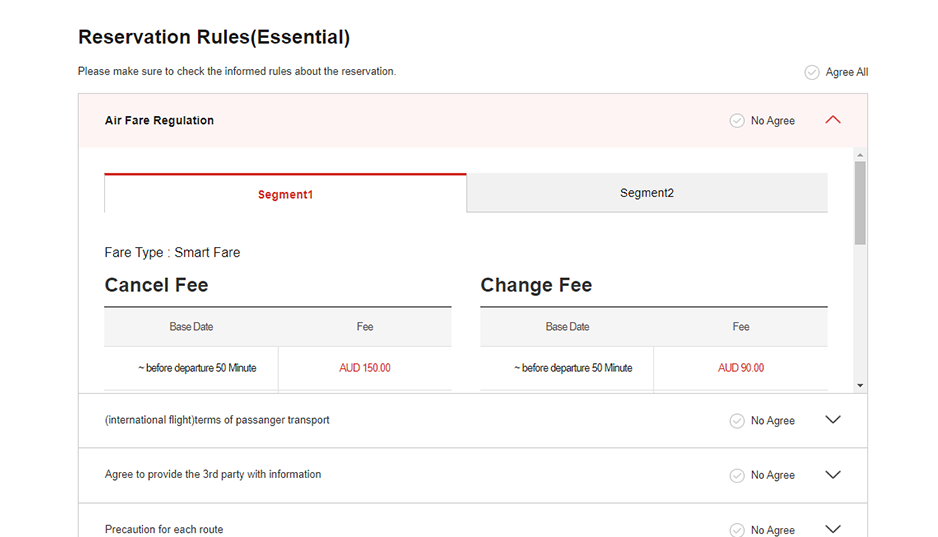Switch to the Segment2 tab
Viewport: 938px width, 537px height.
[x=647, y=193]
